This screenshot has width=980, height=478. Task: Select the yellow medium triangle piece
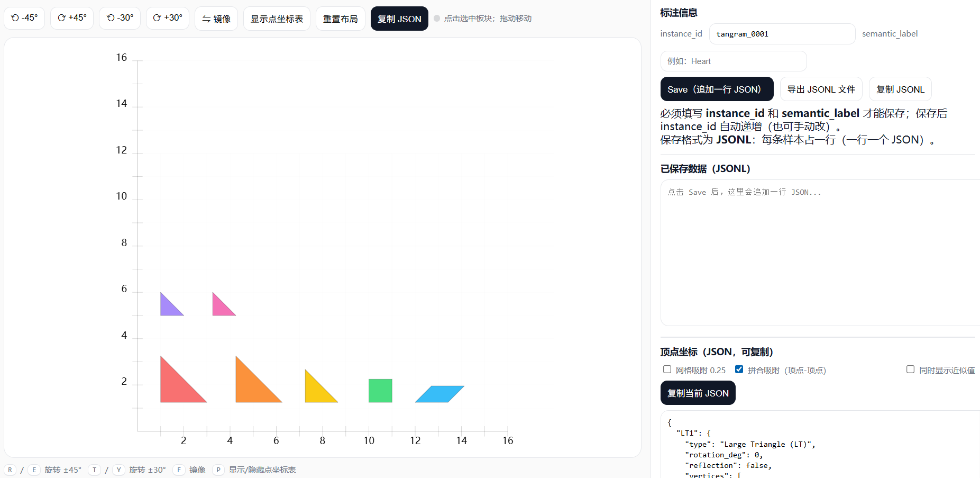tap(316, 391)
